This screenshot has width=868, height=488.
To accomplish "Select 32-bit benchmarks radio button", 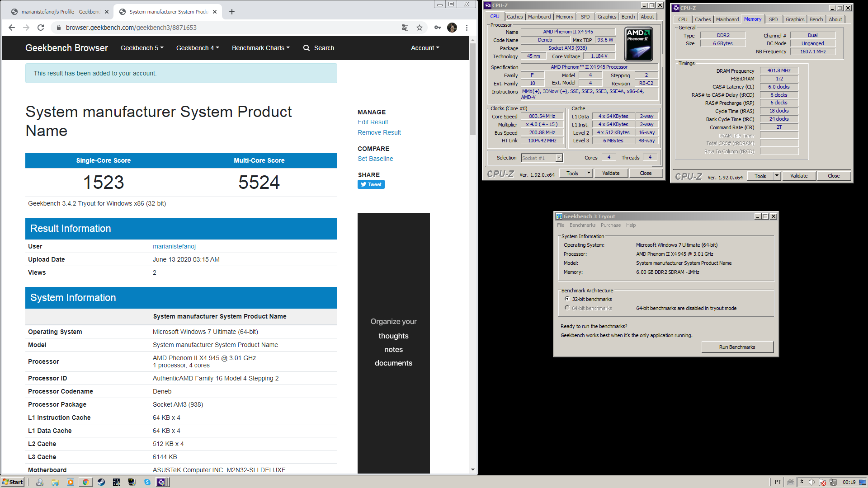I will (x=567, y=299).
